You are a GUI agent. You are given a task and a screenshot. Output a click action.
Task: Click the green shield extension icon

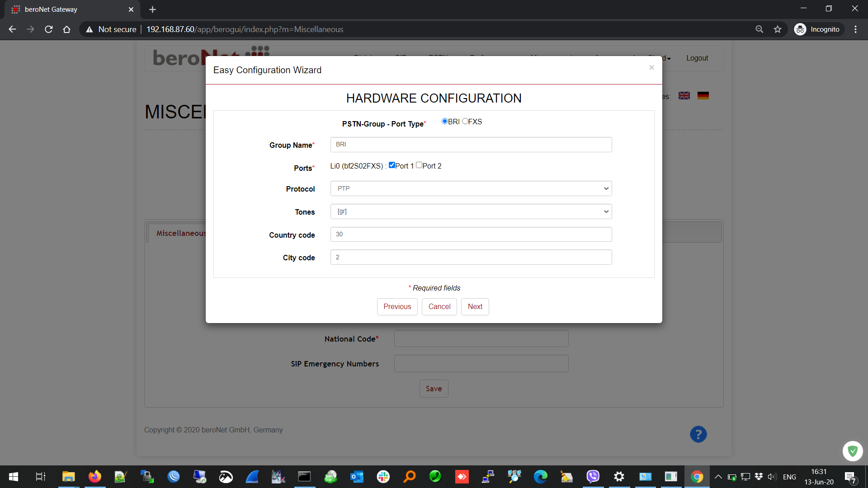coord(853,451)
